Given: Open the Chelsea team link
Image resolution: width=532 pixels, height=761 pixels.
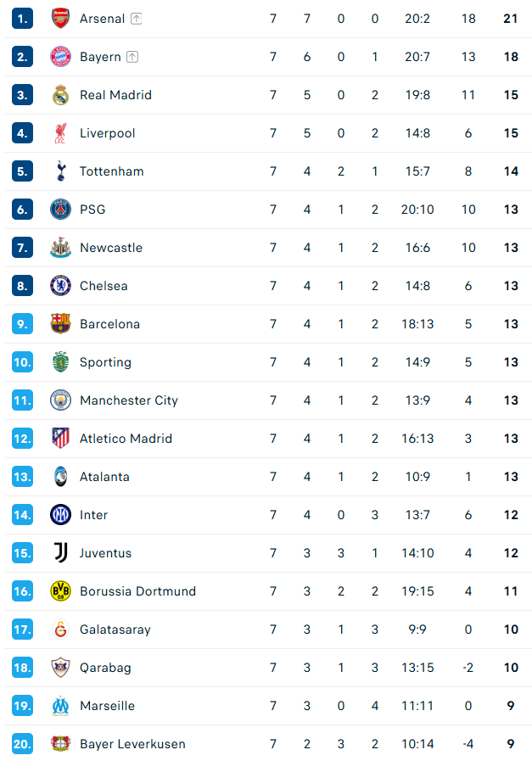Looking at the screenshot, I should point(104,286).
